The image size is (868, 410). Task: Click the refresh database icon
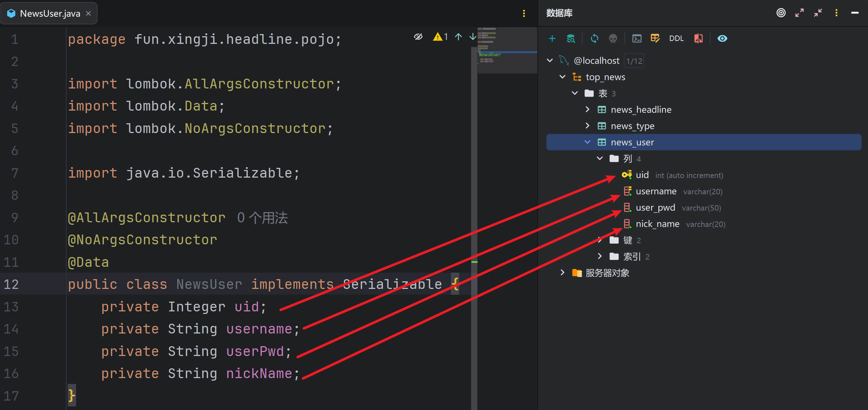(594, 38)
